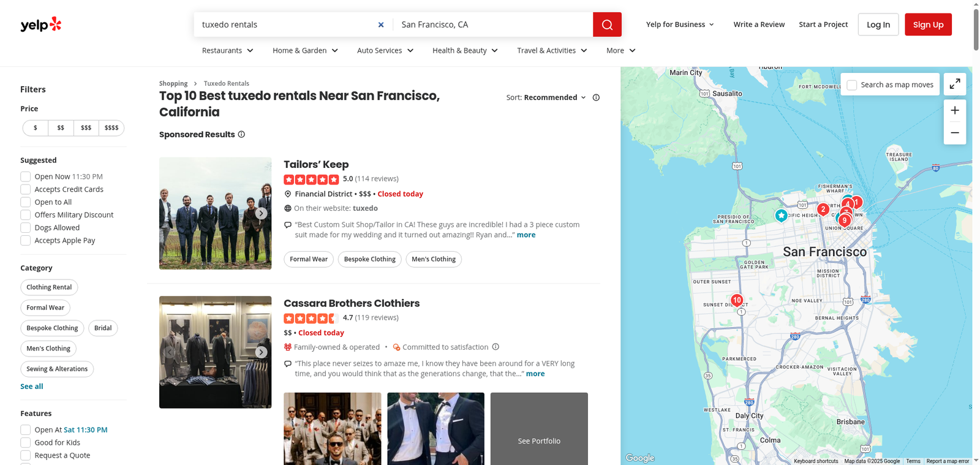This screenshot has width=980, height=465.
Task: Choose Sewing & Alterations category filter
Action: [x=57, y=369]
